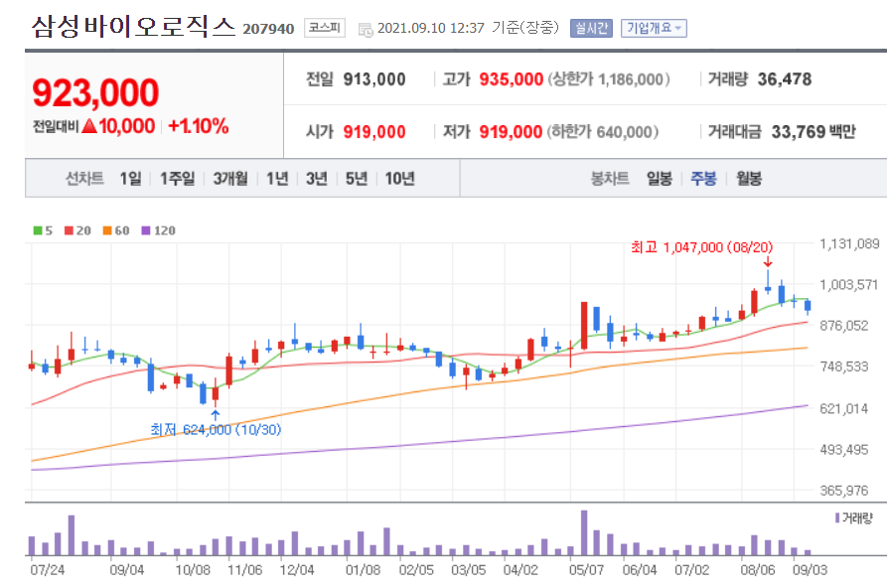The height and width of the screenshot is (588, 887).
Task: Click the down arrow at the 최고 high marker
Action: pos(768,262)
